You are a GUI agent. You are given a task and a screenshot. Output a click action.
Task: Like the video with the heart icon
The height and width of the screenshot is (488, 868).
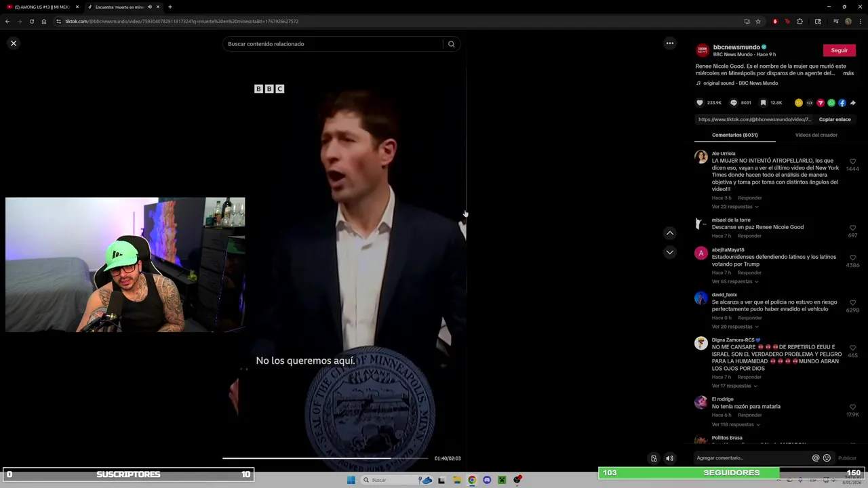700,103
